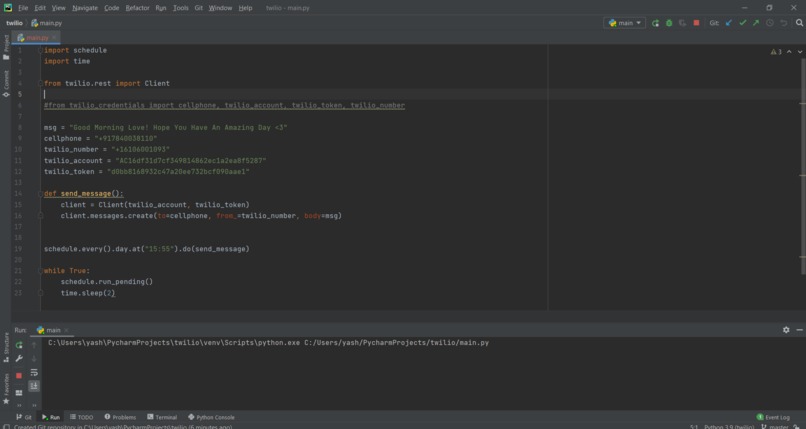Open the Git menu

(198, 8)
